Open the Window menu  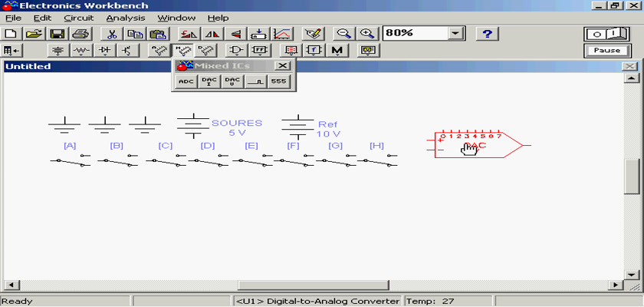(176, 18)
